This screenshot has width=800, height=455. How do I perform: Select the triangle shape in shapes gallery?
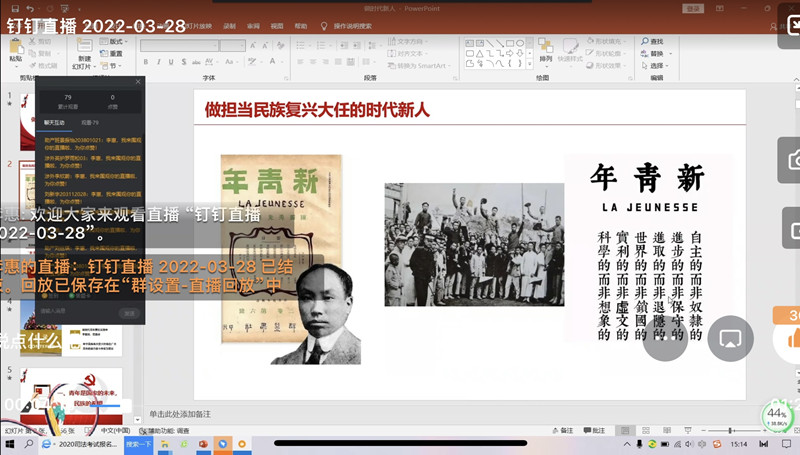[x=480, y=53]
